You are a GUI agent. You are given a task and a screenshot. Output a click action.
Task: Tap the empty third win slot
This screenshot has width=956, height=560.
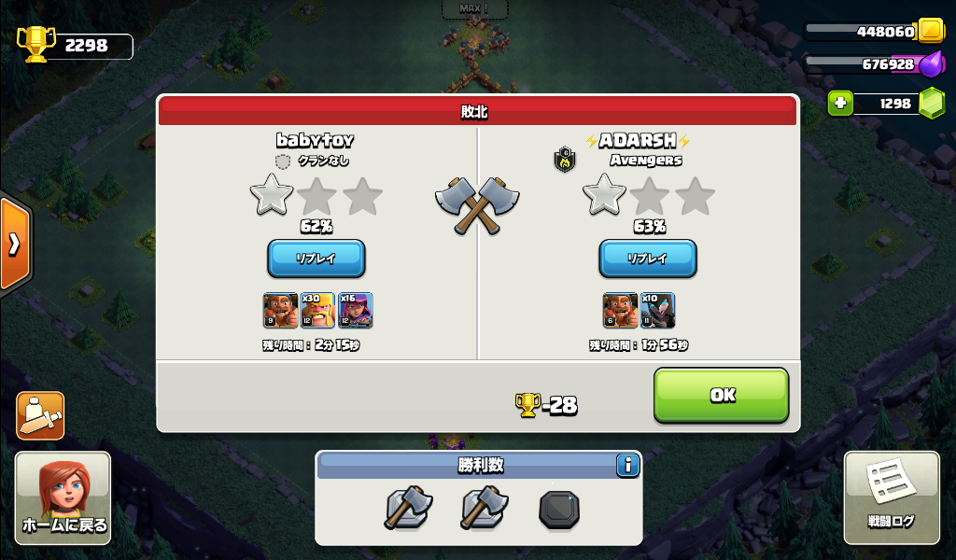pyautogui.click(x=559, y=510)
